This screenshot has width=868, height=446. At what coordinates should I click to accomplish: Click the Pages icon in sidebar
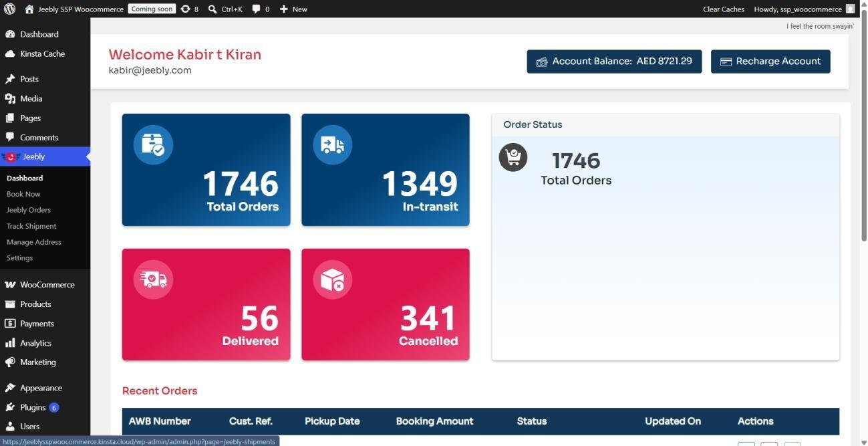(10, 118)
